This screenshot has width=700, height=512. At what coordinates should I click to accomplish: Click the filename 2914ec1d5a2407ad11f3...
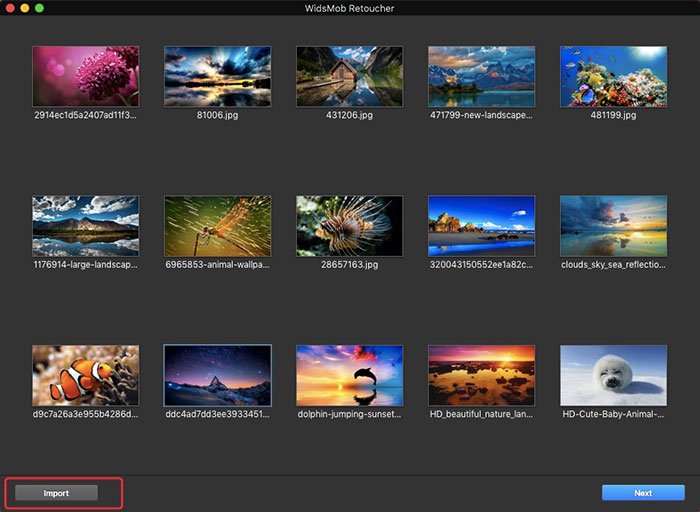[85, 115]
